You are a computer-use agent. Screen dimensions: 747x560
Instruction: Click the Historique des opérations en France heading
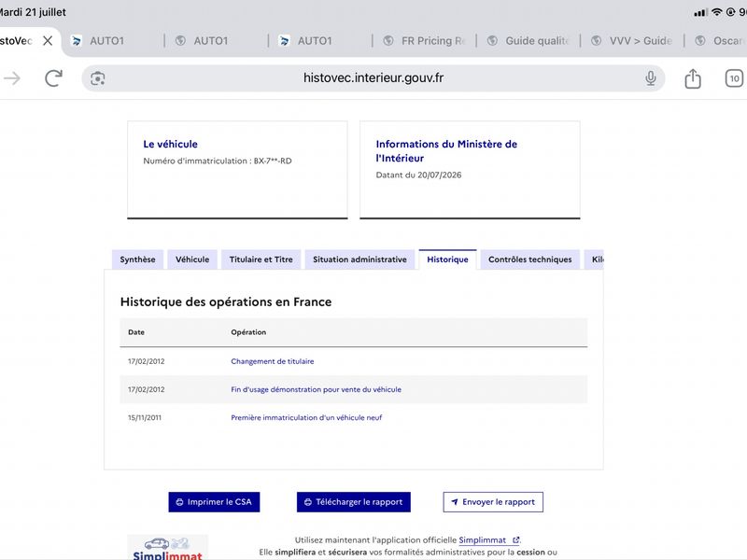226,301
